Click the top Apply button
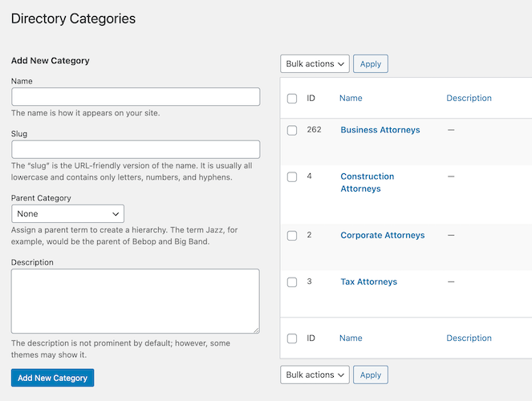This screenshot has height=401, width=532. pyautogui.click(x=371, y=63)
